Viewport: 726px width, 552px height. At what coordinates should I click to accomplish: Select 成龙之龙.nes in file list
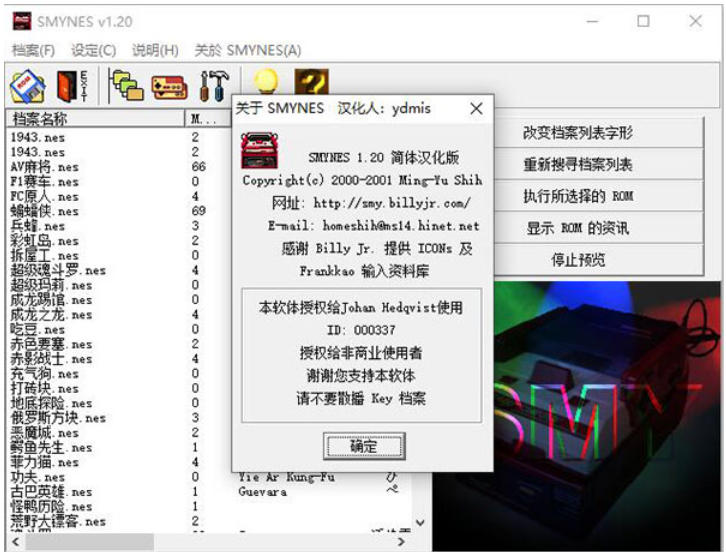[51, 315]
